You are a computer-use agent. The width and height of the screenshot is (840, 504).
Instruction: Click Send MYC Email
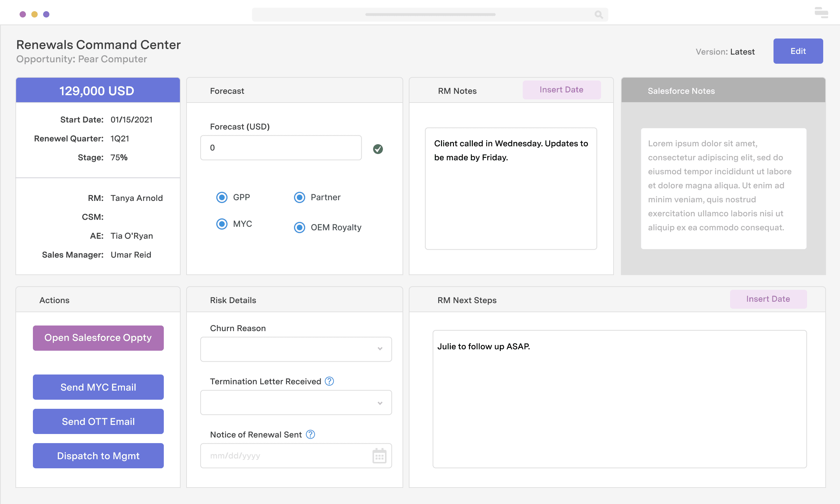tap(98, 387)
